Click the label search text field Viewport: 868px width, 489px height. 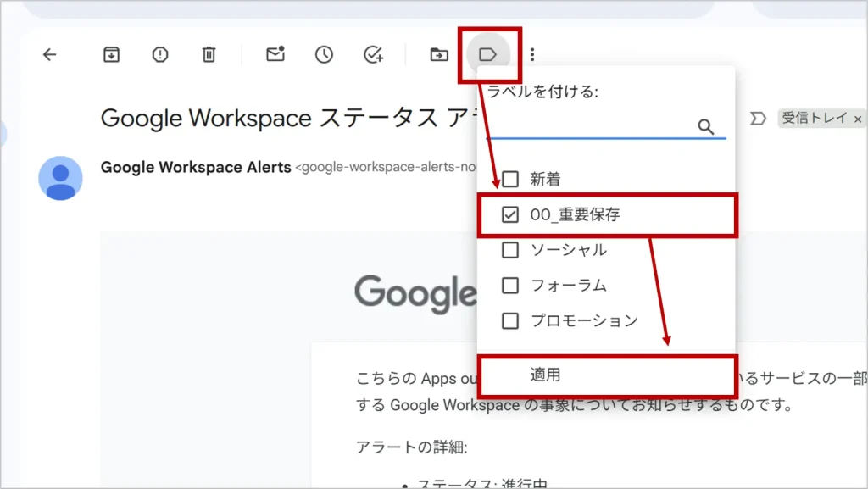tap(589, 126)
